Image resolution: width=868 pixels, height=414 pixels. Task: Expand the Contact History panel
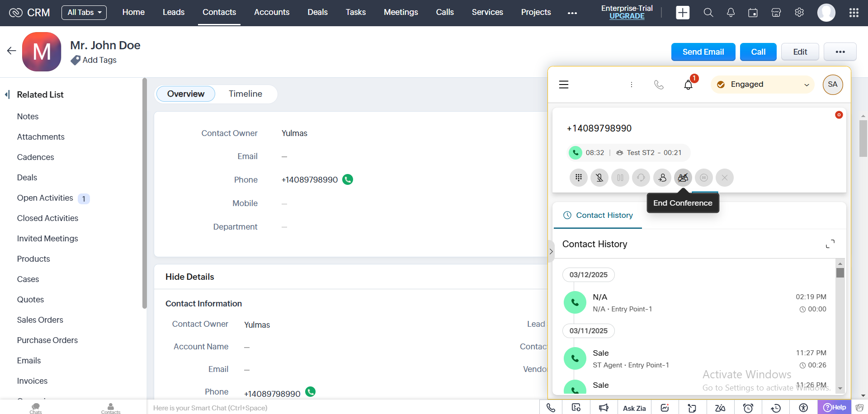[830, 244]
